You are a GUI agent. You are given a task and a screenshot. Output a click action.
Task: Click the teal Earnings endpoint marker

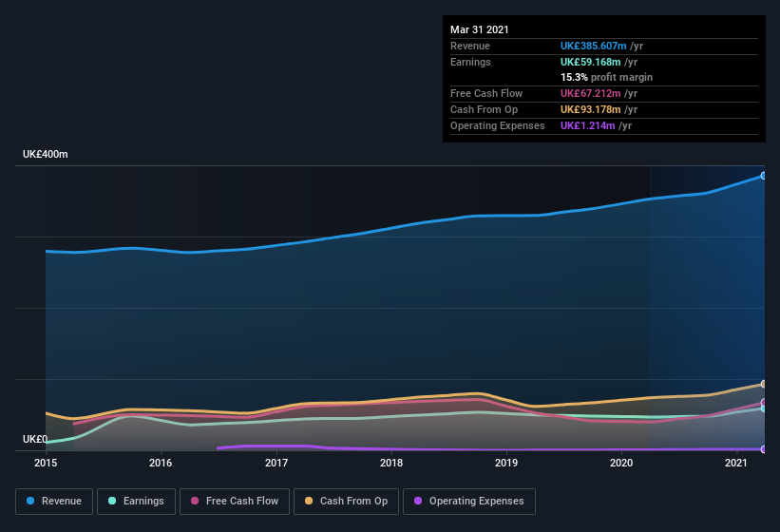[x=764, y=408]
